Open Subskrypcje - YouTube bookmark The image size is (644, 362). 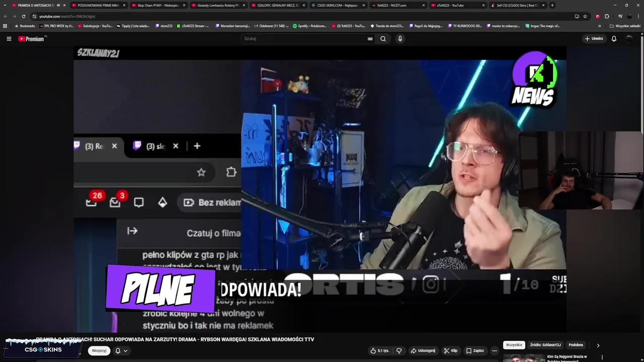95,26
